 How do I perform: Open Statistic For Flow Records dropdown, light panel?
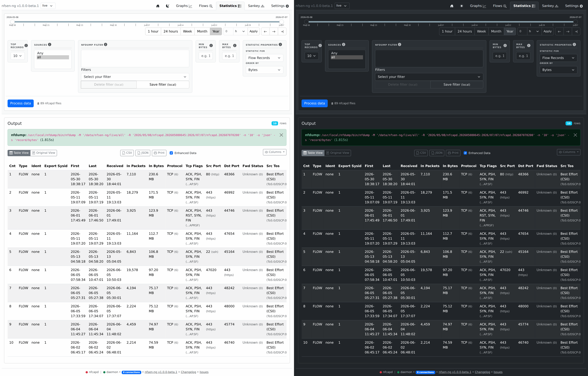pos(264,58)
